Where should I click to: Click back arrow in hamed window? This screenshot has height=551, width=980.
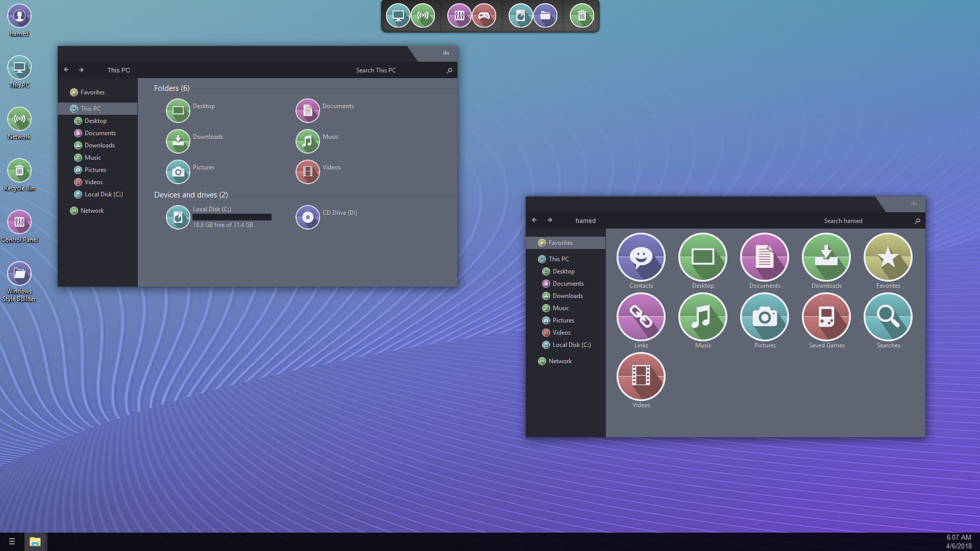click(534, 220)
